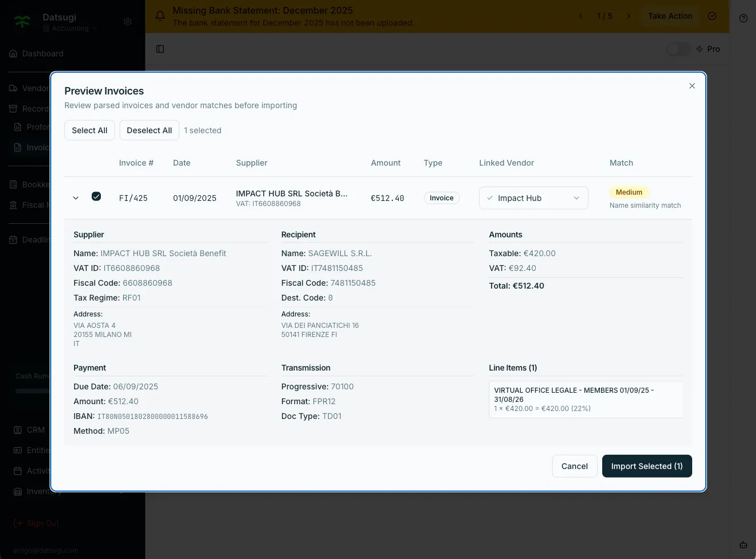Collapse the FI/425 invoice row details

76,198
